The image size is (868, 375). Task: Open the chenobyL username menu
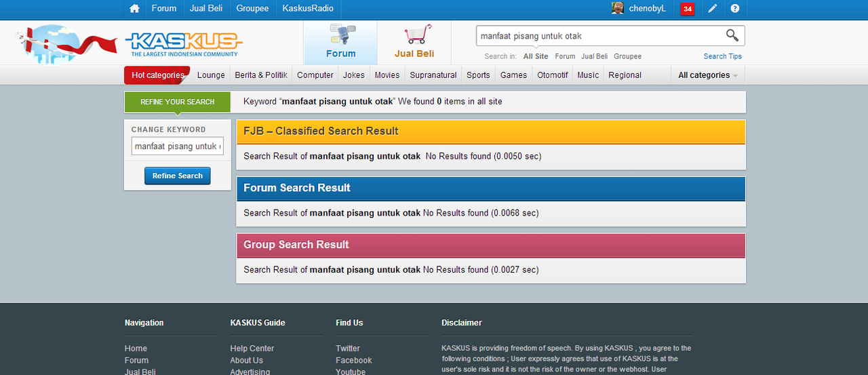pos(648,9)
